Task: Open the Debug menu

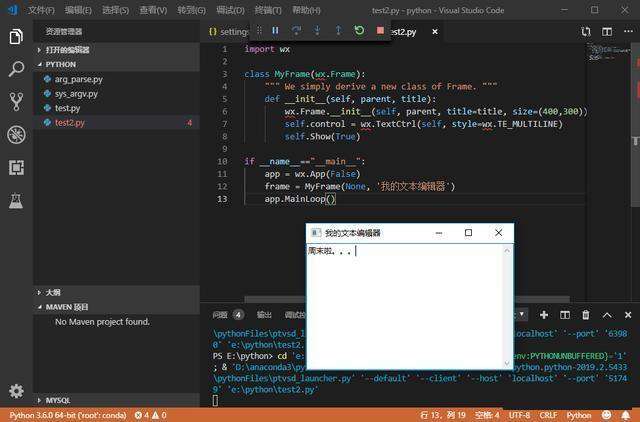Action: click(230, 10)
